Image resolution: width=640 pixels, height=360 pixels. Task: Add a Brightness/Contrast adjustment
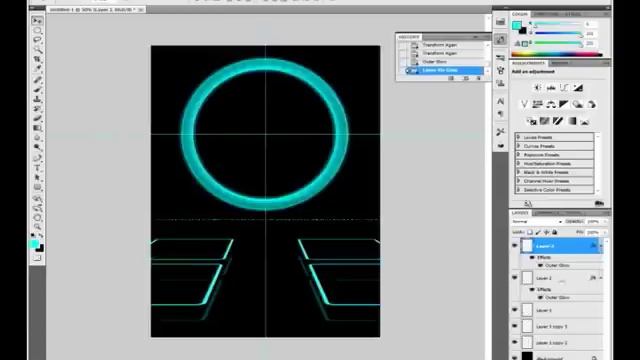coord(538,88)
